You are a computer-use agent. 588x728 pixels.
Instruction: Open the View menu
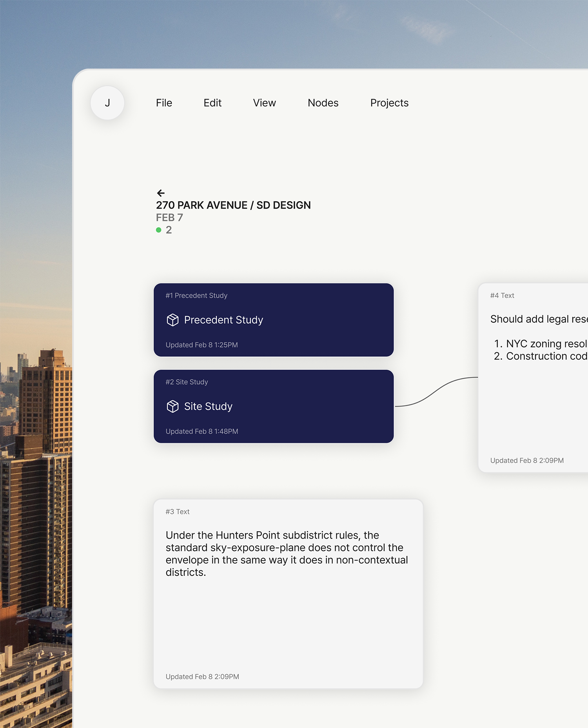click(264, 103)
